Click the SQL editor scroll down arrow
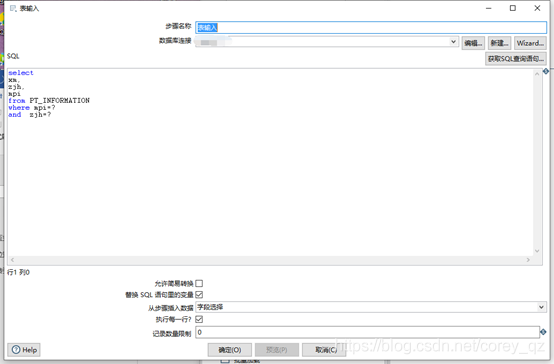Viewport: 554px width, 364px height. 537,251
